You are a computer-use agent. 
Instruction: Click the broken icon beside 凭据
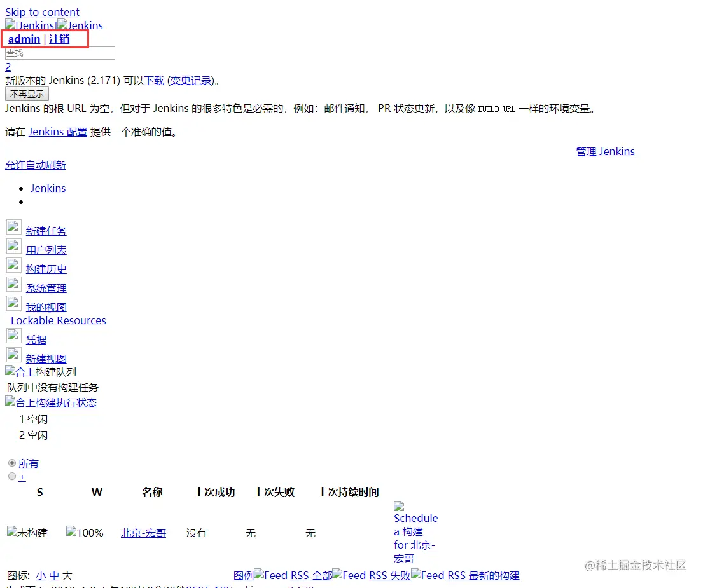14,336
